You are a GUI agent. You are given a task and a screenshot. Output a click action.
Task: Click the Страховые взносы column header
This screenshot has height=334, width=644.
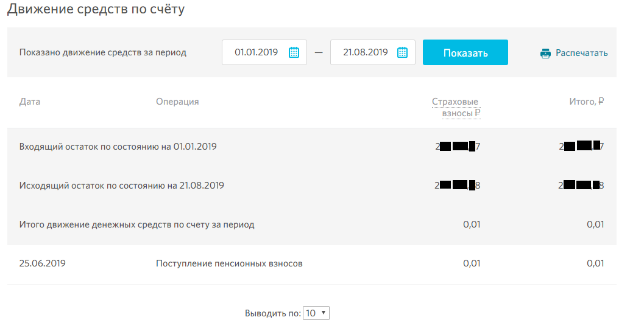(456, 107)
